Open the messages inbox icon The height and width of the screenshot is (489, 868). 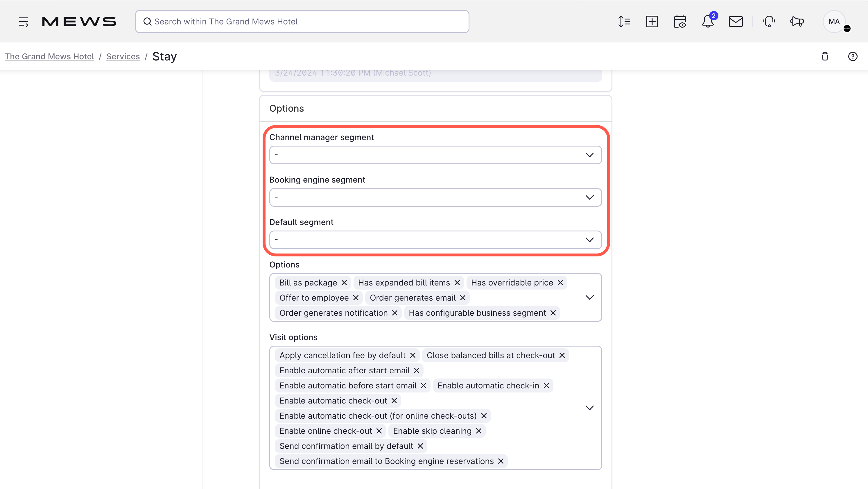click(x=736, y=21)
